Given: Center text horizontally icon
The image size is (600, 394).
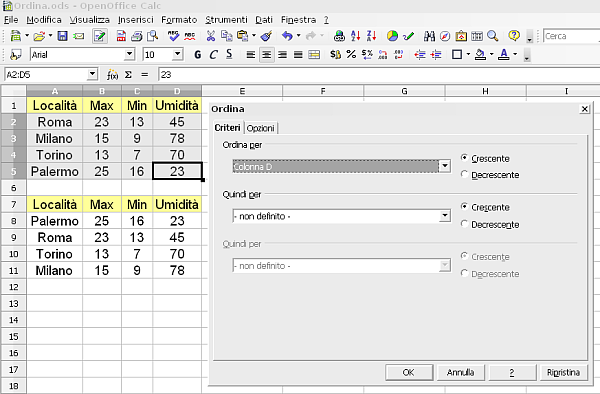Looking at the screenshot, I should pos(266,55).
